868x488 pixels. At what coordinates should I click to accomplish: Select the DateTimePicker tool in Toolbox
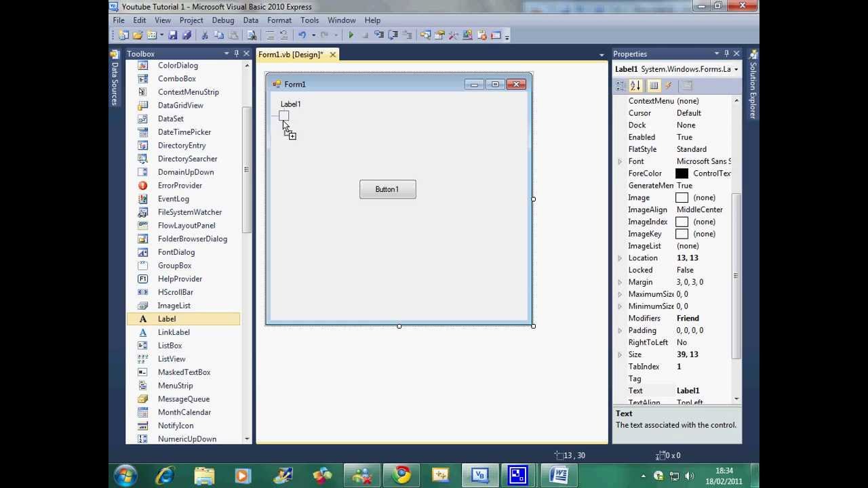[183, 132]
